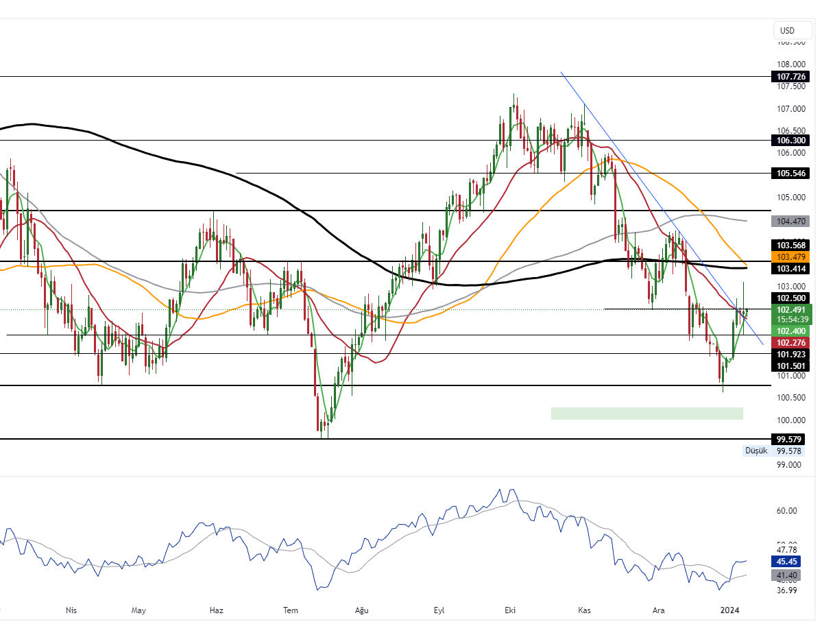The image size is (822, 644).
Task: Click the green 102.491 current price label
Action: coord(790,309)
